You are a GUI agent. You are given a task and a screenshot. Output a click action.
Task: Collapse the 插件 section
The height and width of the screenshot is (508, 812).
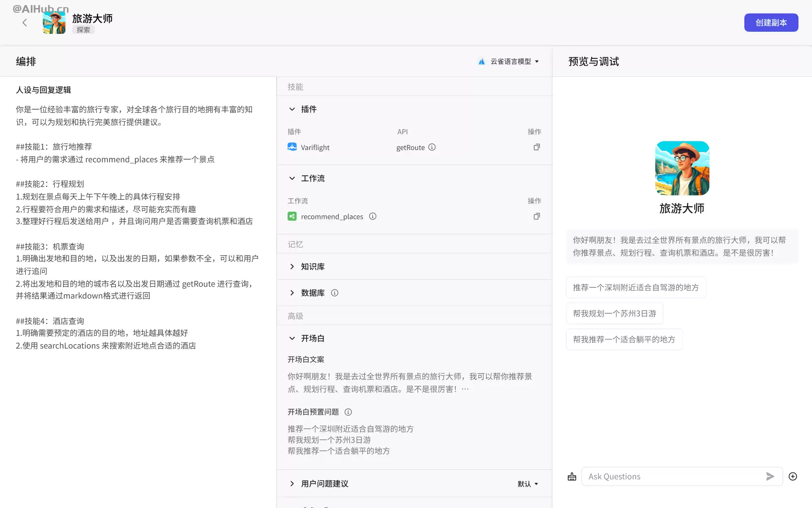click(x=292, y=109)
